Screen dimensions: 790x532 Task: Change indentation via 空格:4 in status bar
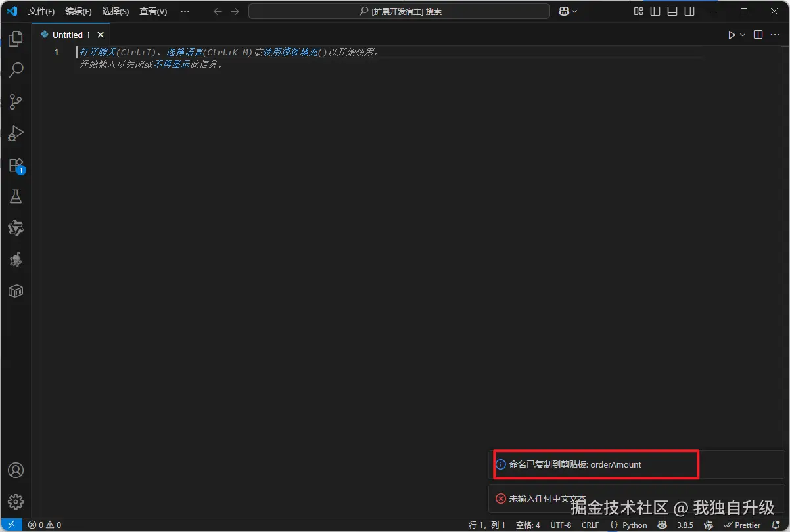coord(528,525)
